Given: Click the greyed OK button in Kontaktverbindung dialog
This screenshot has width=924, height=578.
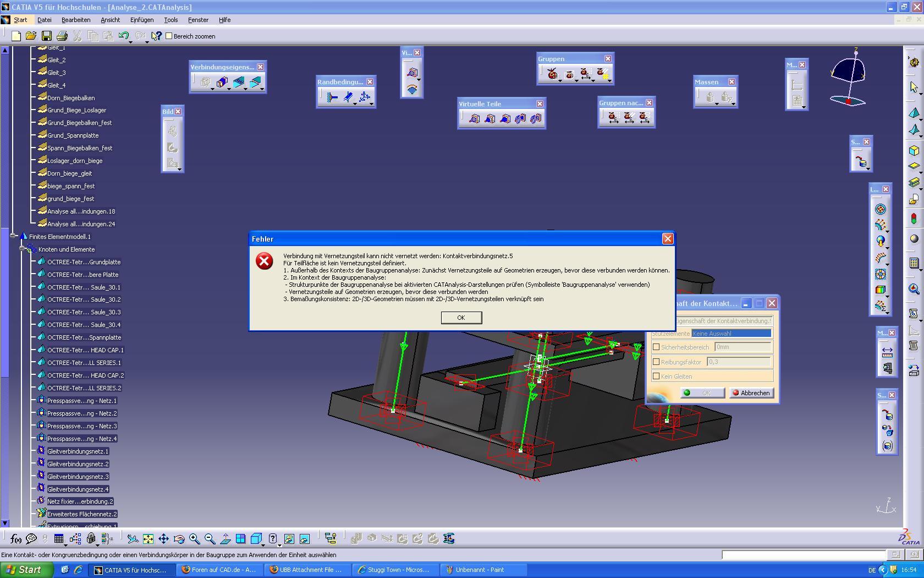Looking at the screenshot, I should (703, 393).
